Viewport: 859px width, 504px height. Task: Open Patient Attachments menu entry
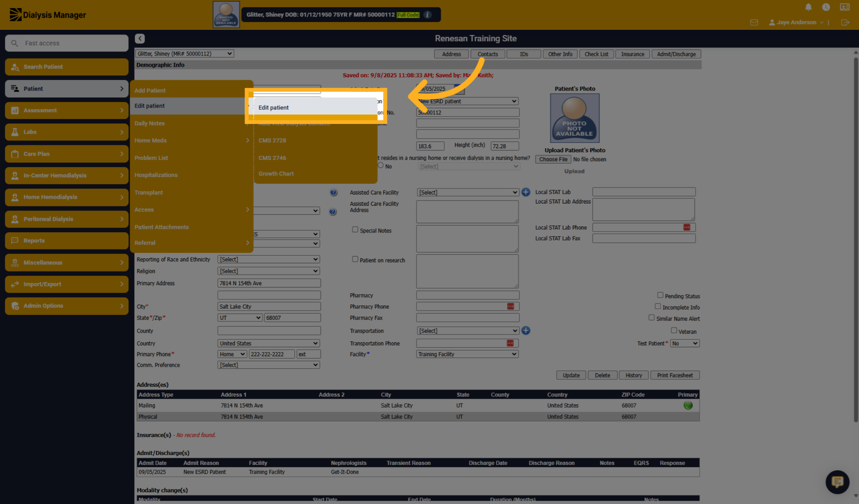coord(161,227)
